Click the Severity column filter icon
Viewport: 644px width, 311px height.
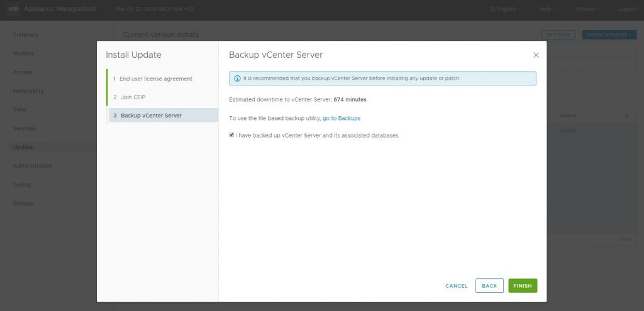[627, 116]
